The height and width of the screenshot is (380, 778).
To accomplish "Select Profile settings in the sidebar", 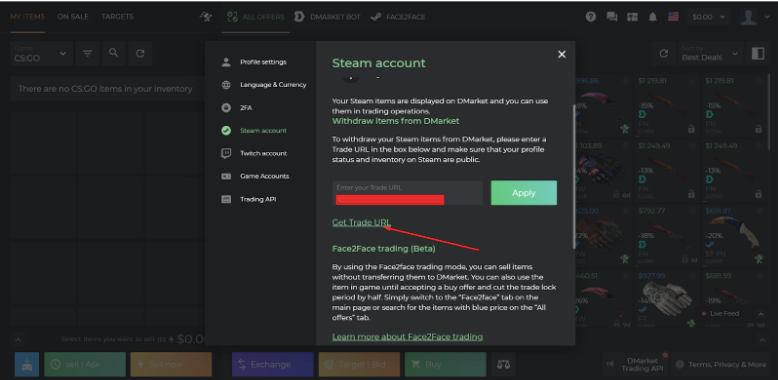I will [263, 62].
